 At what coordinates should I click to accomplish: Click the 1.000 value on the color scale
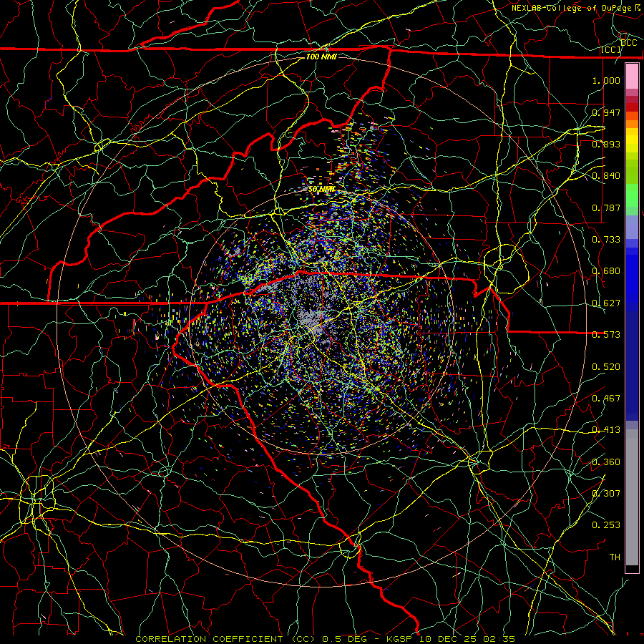pos(606,80)
